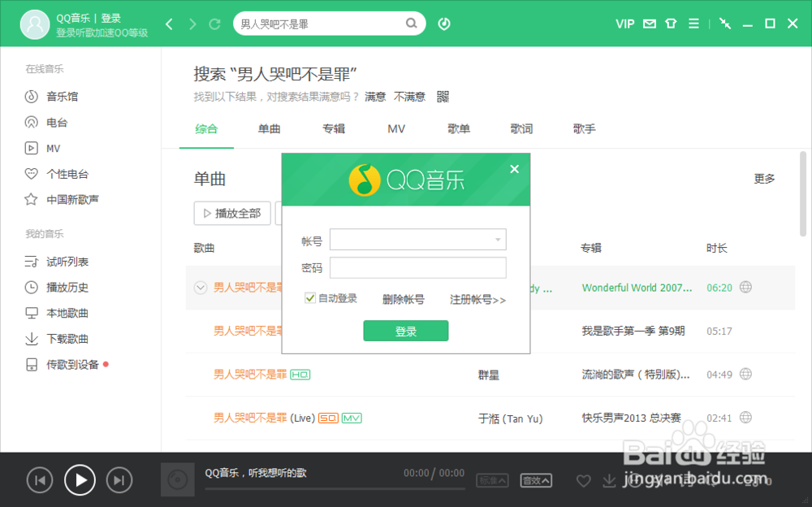812x507 pixels.
Task: Click the user avatar to log in
Action: [x=35, y=24]
